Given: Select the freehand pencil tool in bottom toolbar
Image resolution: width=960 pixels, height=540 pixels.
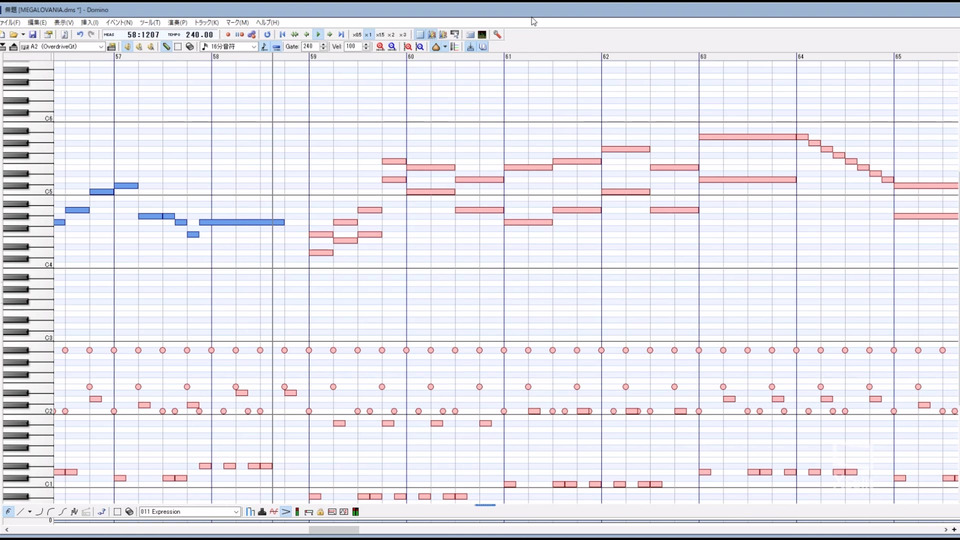Looking at the screenshot, I should (x=8, y=512).
